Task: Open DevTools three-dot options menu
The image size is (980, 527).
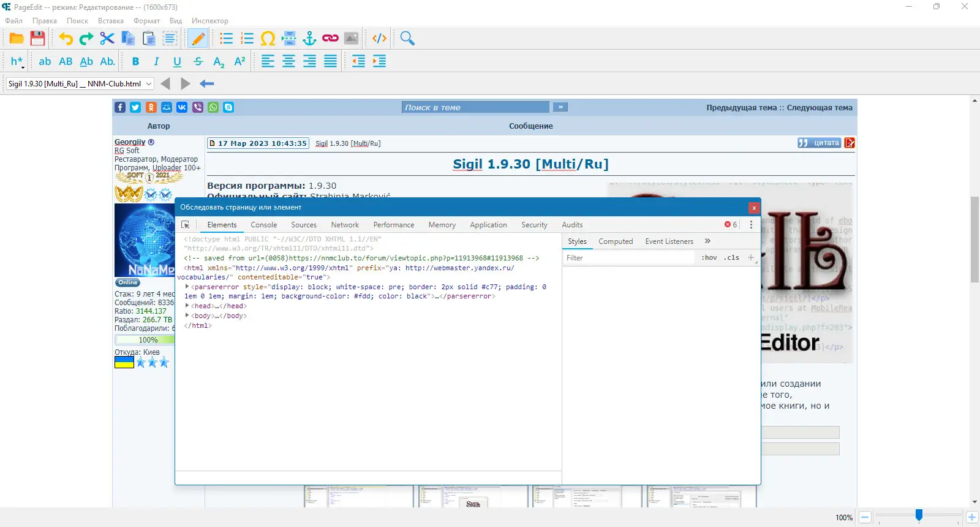Action: pyautogui.click(x=751, y=225)
